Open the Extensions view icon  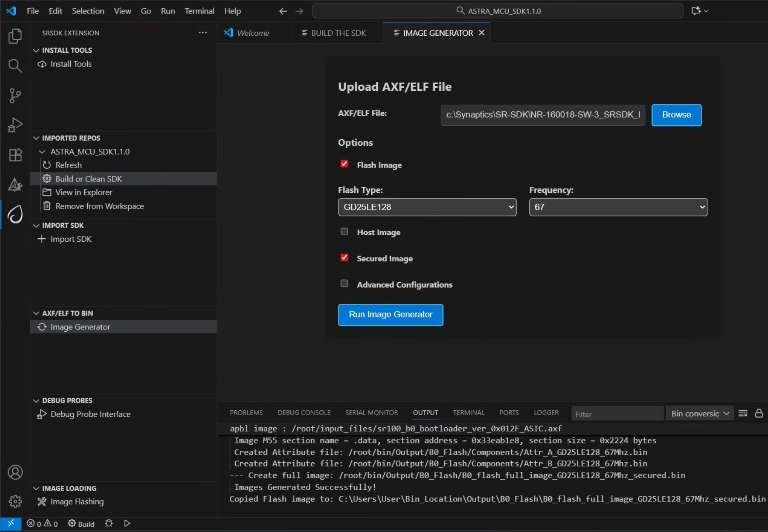tap(15, 155)
